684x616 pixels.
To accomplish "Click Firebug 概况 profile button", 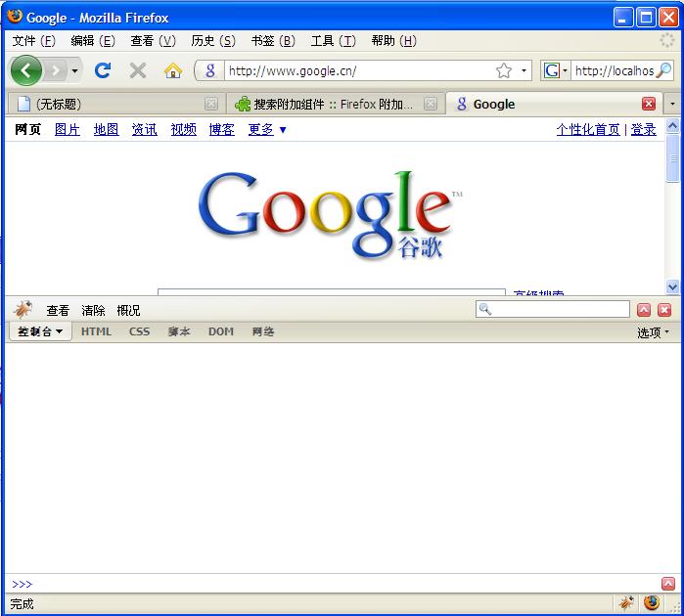I will [128, 310].
